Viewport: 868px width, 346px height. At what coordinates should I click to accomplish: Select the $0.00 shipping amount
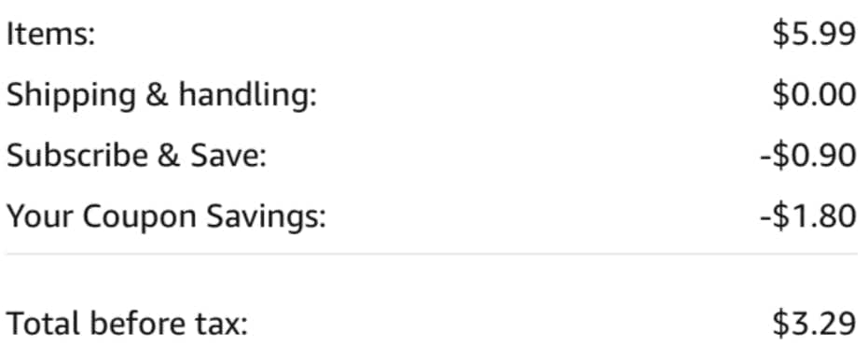tap(815, 95)
